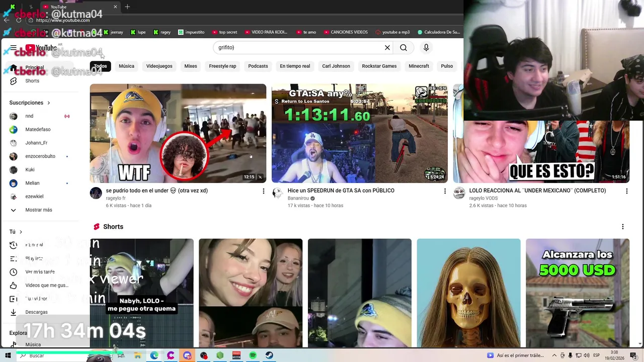
Task: Click the magnifier search button
Action: pos(404,47)
